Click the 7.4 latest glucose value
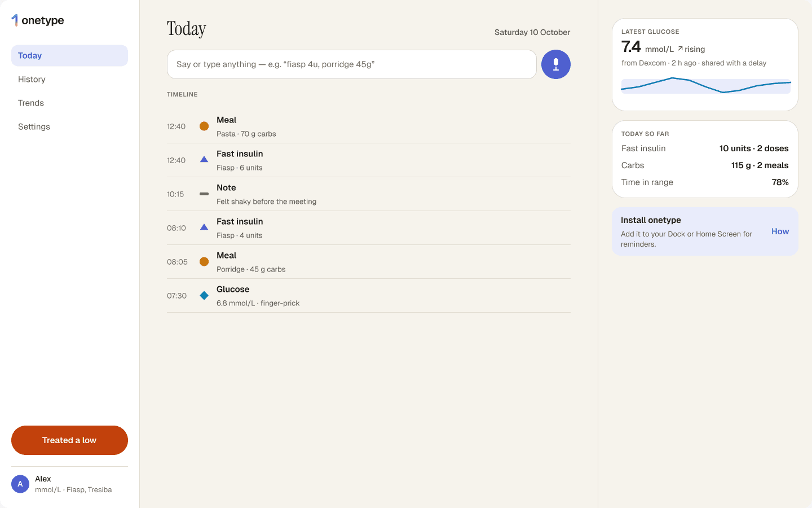812x508 pixels. 631,47
